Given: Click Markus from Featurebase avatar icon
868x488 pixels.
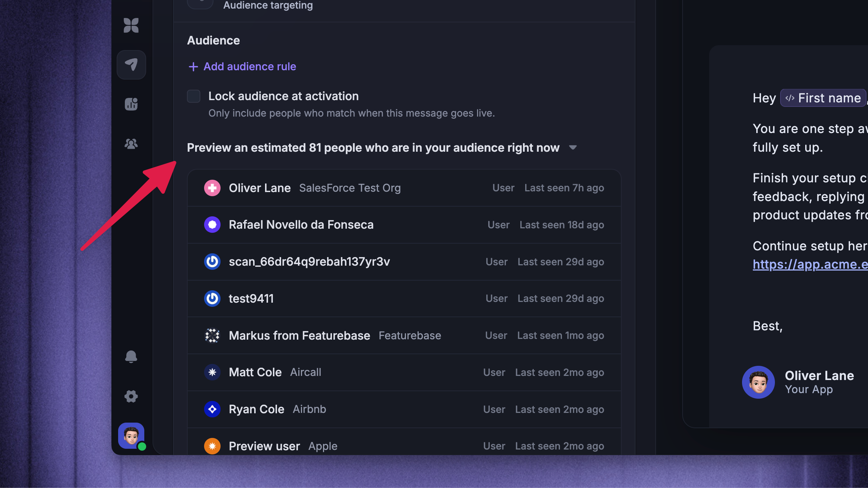Looking at the screenshot, I should 212,336.
